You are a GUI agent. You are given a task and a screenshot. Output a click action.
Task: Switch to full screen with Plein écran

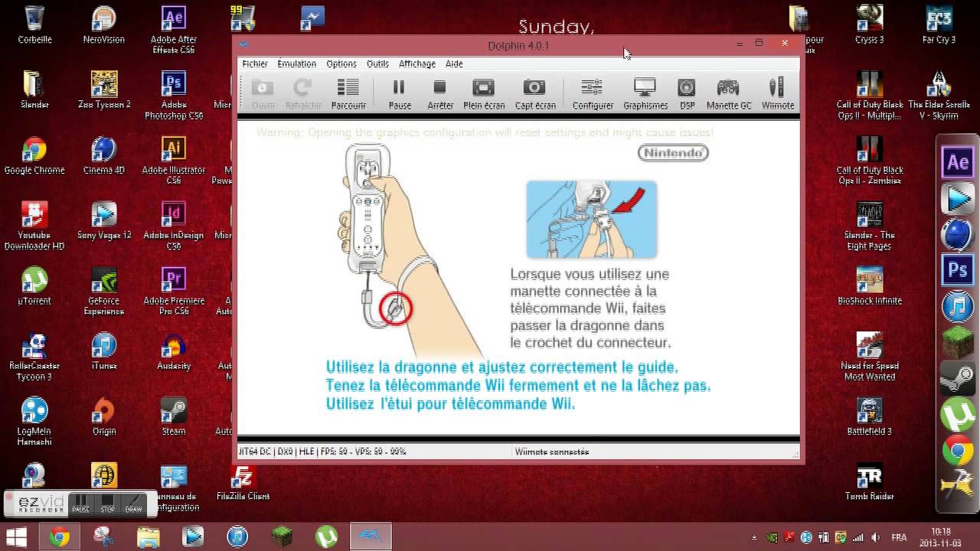[484, 94]
